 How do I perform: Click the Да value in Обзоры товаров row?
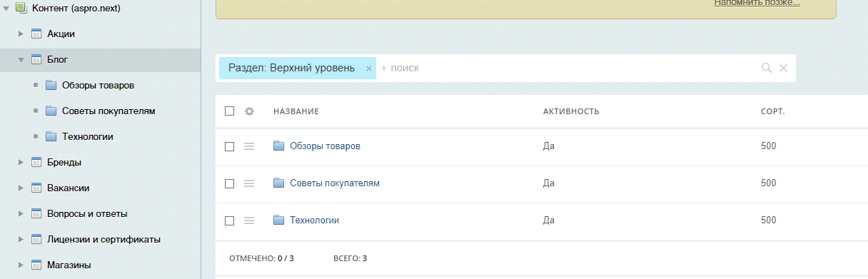pos(549,146)
